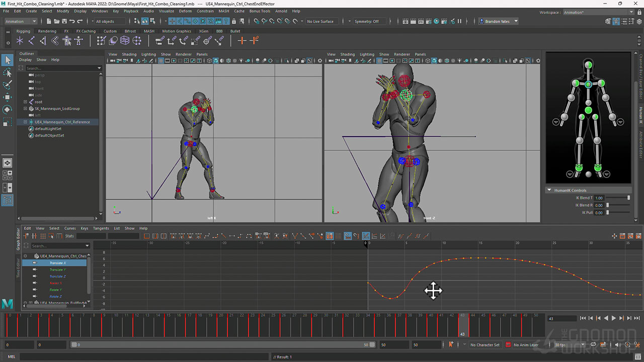
Task: Click the Set Key shelf icon
Action: click(x=242, y=41)
